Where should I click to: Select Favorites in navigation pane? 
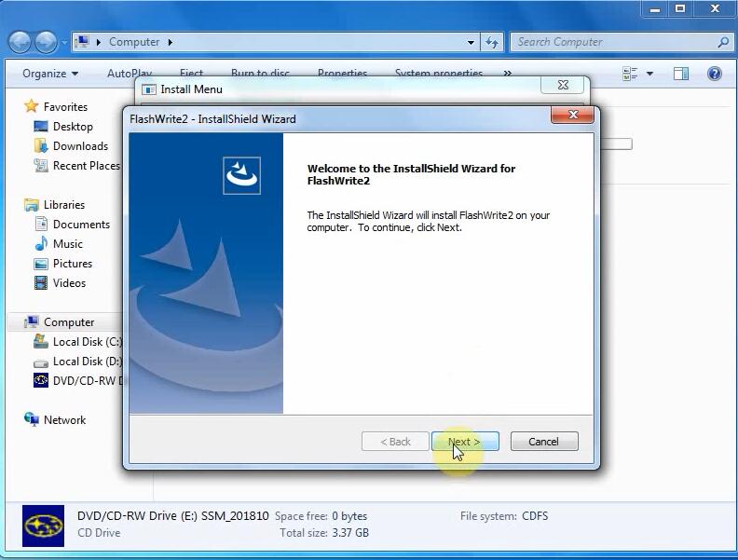(65, 107)
